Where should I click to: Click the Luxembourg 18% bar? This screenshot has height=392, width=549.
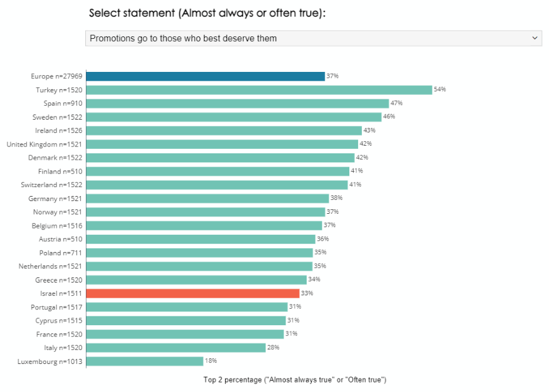tap(144, 361)
